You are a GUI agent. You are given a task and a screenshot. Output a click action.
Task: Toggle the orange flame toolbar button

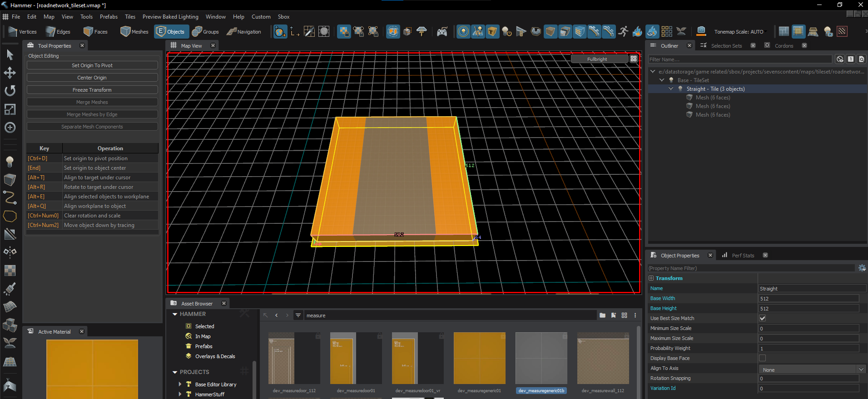click(638, 31)
